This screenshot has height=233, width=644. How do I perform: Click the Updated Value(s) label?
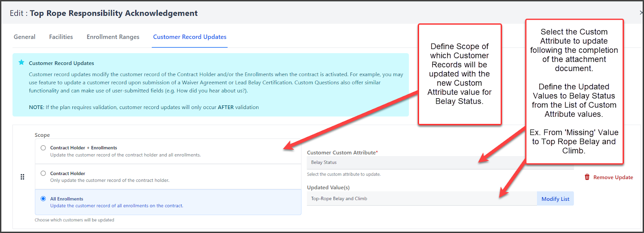click(x=328, y=188)
